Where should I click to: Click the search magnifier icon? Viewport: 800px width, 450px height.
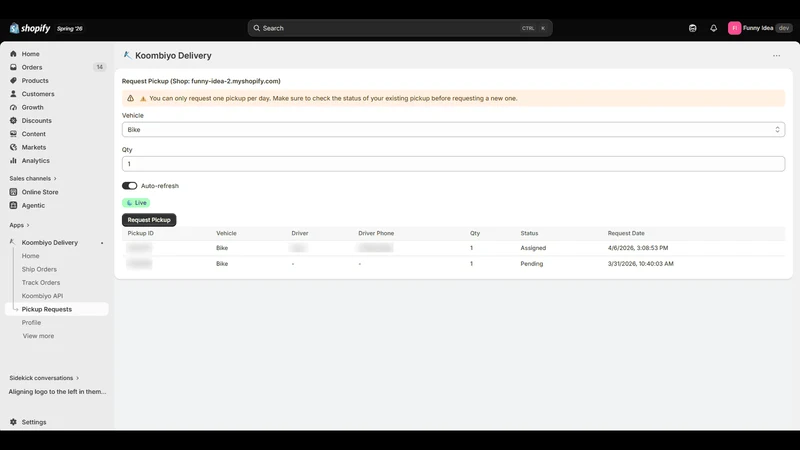(x=257, y=28)
